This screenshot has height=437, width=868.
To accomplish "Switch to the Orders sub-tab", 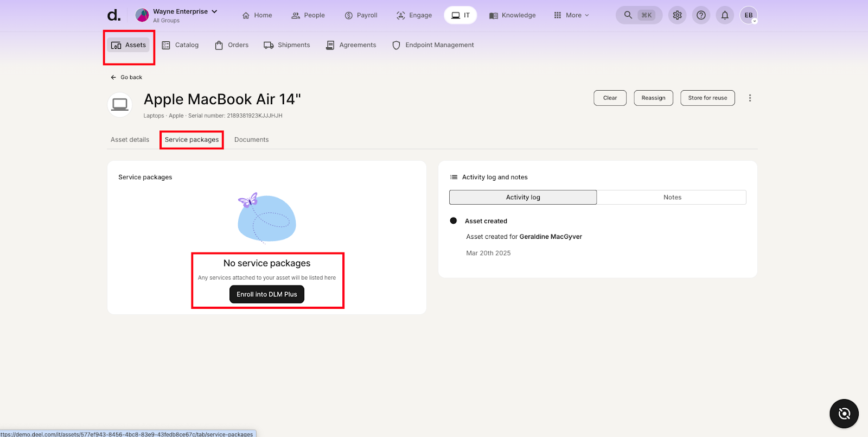I will [232, 45].
